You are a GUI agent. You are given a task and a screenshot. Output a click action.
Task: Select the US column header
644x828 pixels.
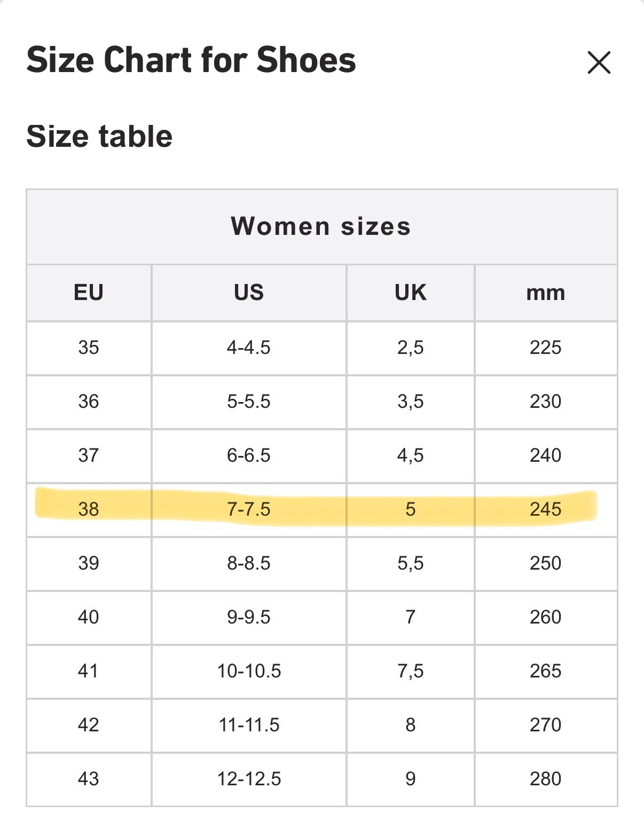coord(249,293)
